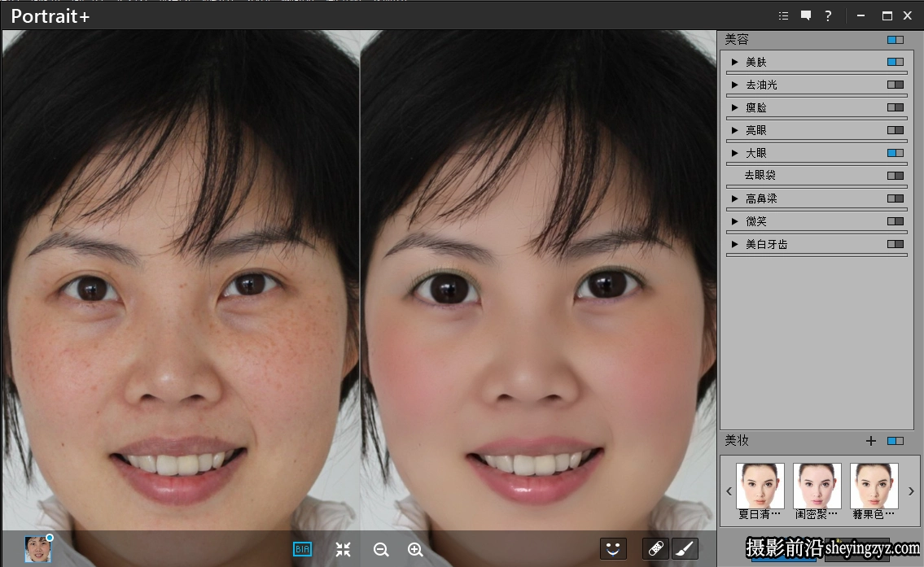
Task: Zoom out with the minus magnifier
Action: (x=381, y=549)
